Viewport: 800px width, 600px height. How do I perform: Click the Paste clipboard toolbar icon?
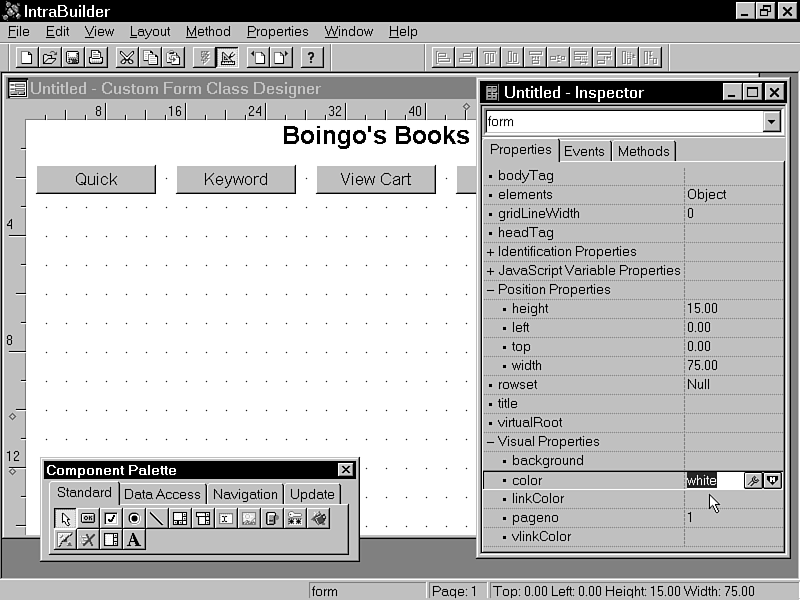tap(173, 57)
